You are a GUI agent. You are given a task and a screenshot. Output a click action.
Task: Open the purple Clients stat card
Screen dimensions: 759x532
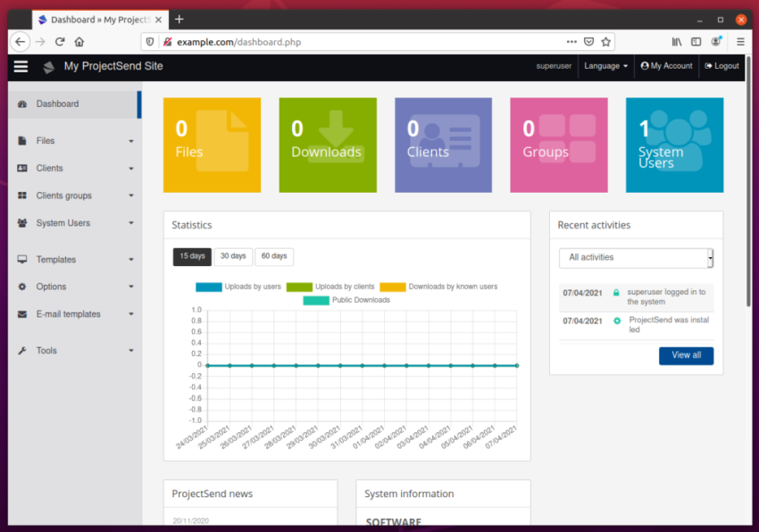[x=444, y=145]
